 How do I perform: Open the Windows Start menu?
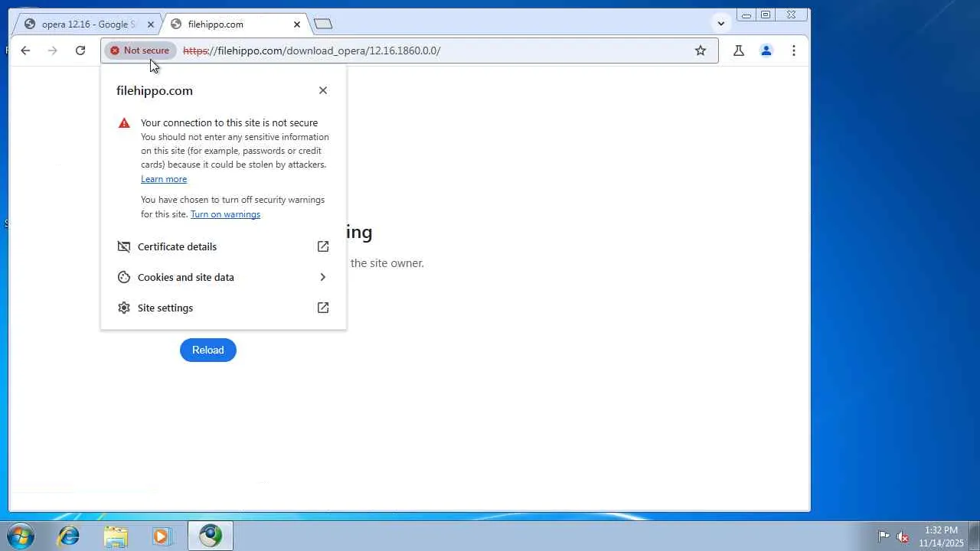pyautogui.click(x=21, y=536)
